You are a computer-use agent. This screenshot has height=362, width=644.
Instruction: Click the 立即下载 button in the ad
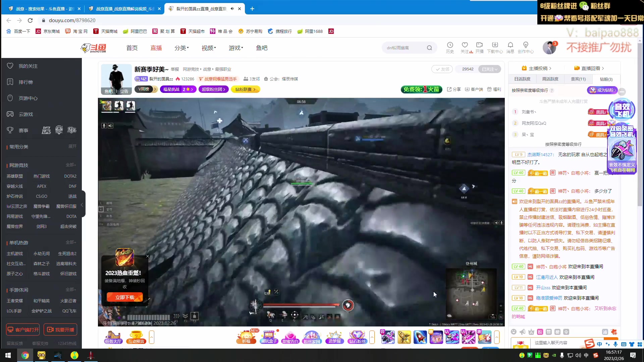125,297
